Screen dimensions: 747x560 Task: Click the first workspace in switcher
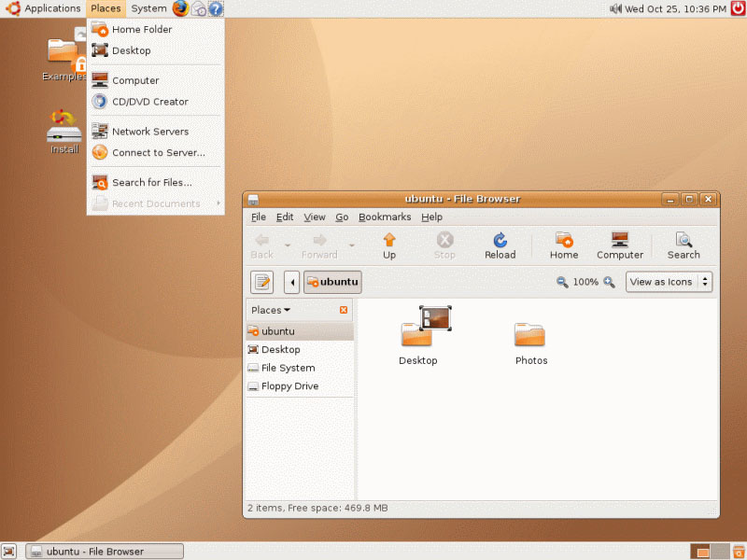pyautogui.click(x=700, y=552)
